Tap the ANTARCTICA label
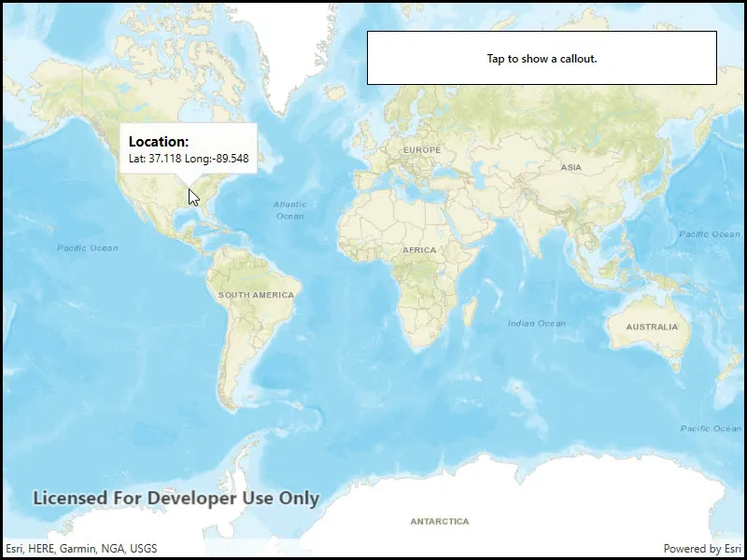The height and width of the screenshot is (560, 747). coord(440,522)
